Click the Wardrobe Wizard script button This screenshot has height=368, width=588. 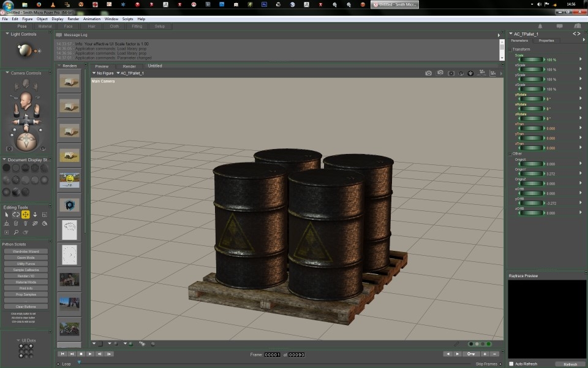[26, 251]
